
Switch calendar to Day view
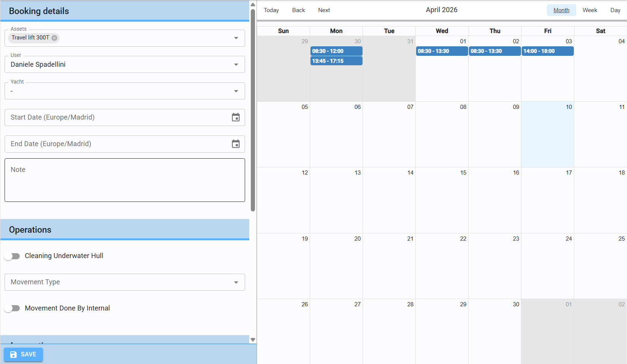[615, 10]
